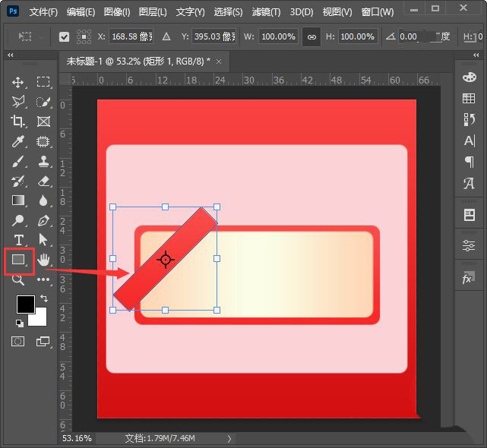Click the X position field 168.58
Screen dimensions: 487x448
point(131,37)
